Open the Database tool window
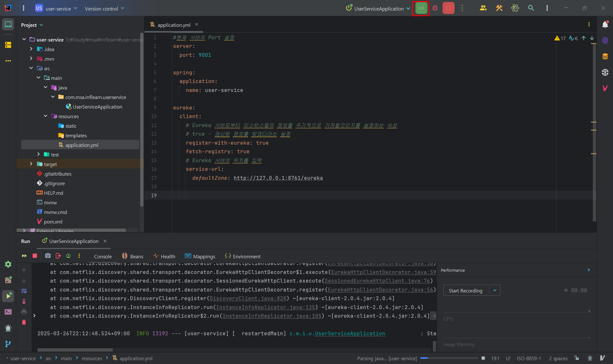Screen dimensions: 613x364 coord(605,57)
